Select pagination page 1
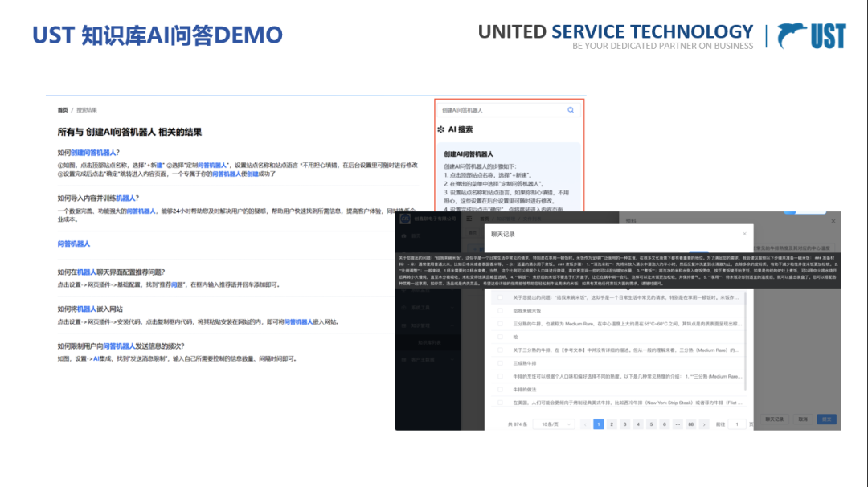This screenshot has width=868, height=487. (599, 424)
